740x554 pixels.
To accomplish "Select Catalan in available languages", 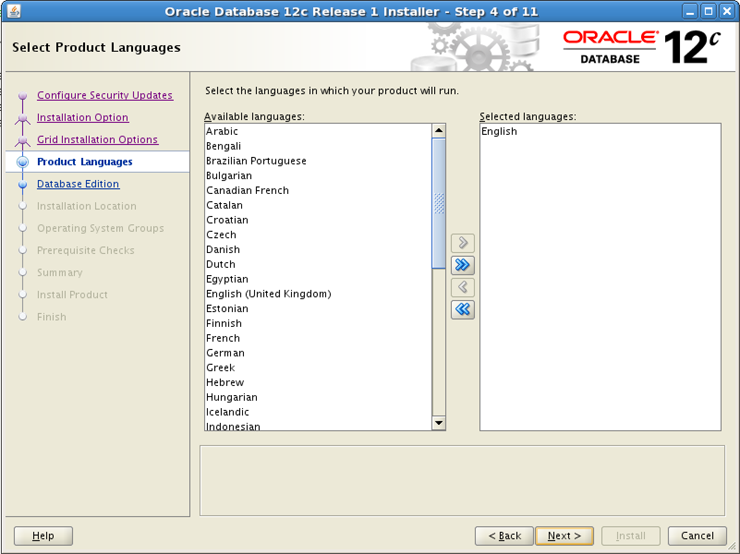I will point(318,205).
